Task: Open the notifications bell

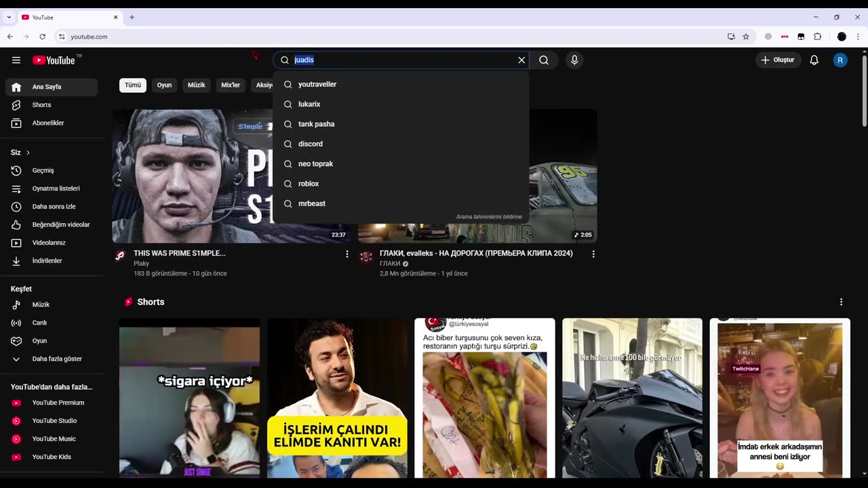Action: coord(814,60)
